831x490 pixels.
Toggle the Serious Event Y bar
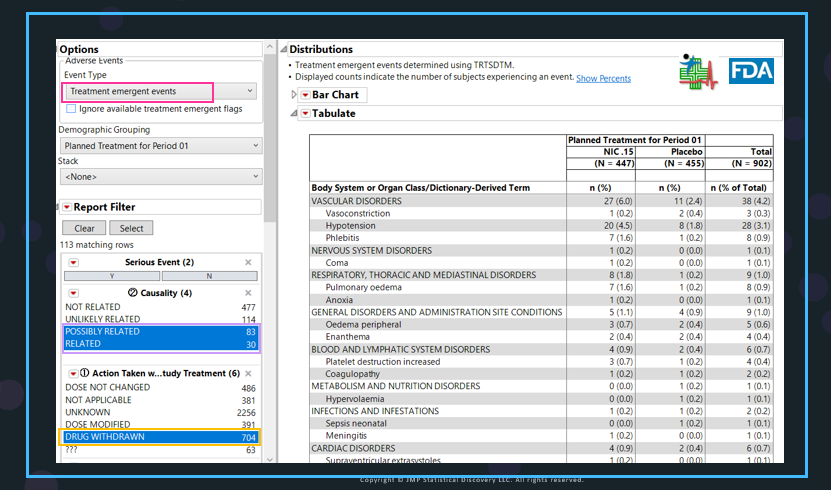pos(112,276)
